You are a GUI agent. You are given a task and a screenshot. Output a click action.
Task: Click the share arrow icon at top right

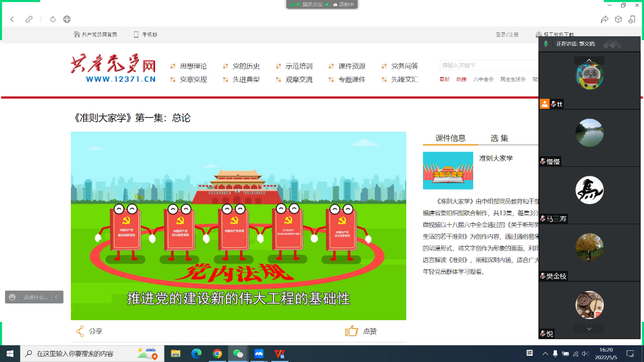604,20
